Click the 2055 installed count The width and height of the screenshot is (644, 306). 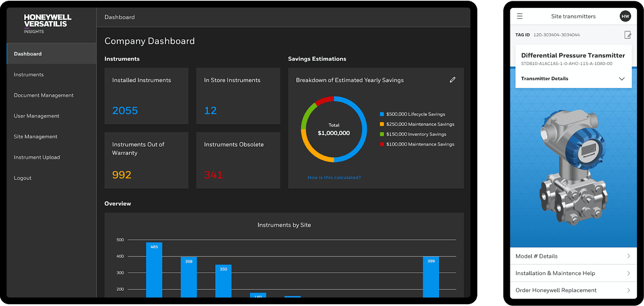[x=125, y=111]
